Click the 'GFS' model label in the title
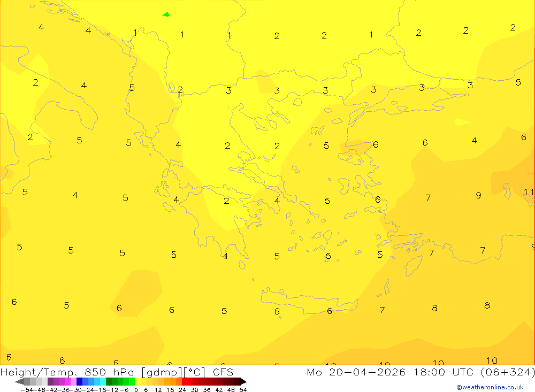The image size is (535, 392). coord(223,372)
